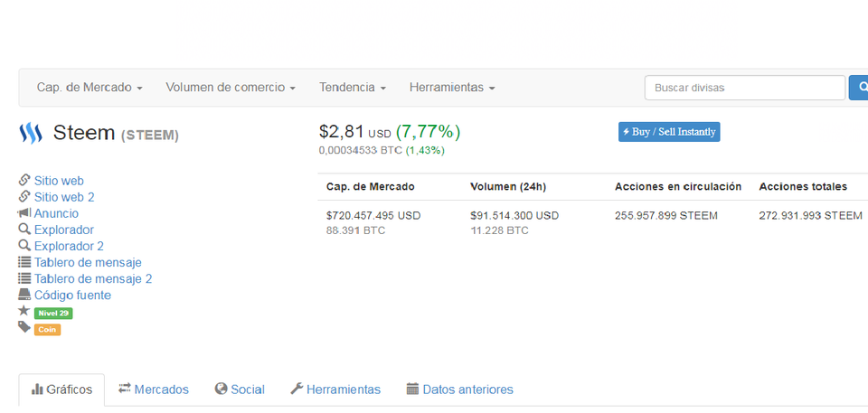Open the Herramientas tab below

click(335, 390)
